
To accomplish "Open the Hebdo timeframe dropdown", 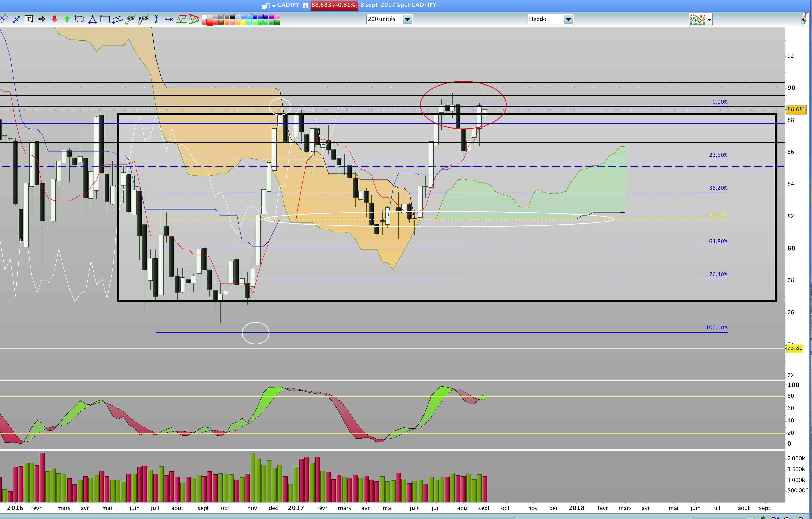I will click(568, 19).
